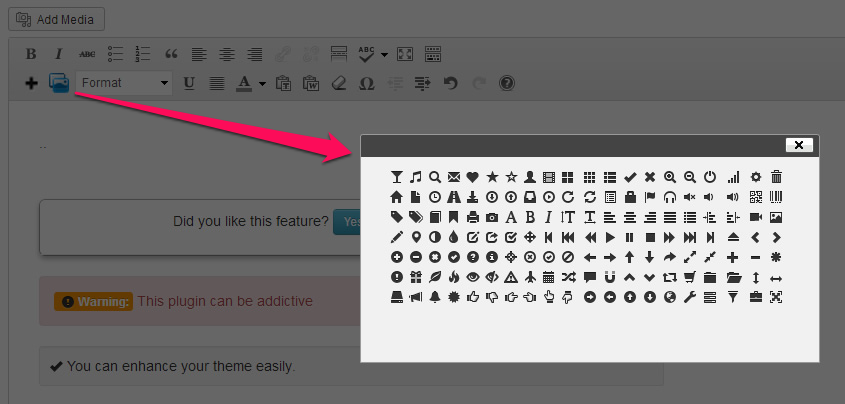
Task: Pick the eye glyph icon in the popup
Action: coord(473,277)
